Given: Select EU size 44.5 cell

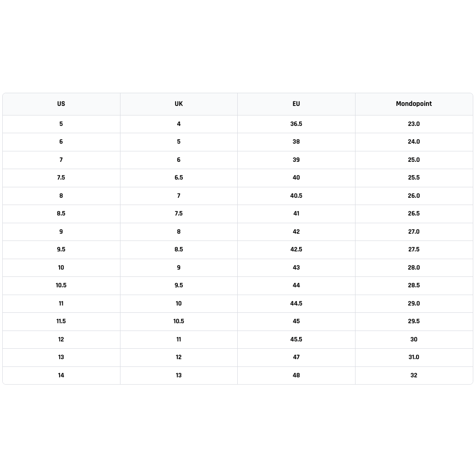Looking at the screenshot, I should (296, 303).
